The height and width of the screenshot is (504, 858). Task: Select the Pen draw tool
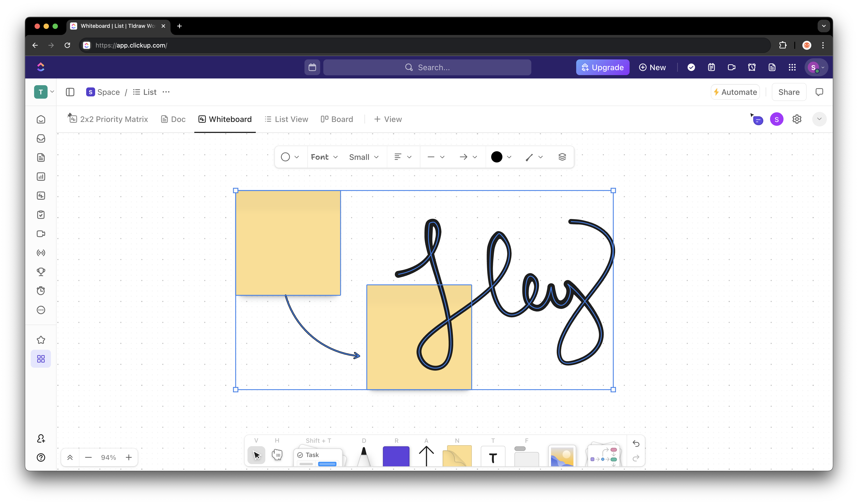click(364, 456)
